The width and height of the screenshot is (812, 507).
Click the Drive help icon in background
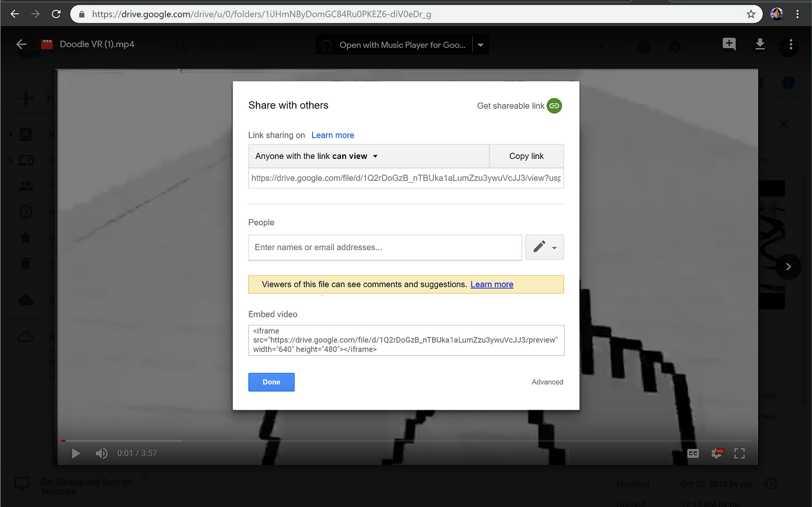coord(644,47)
